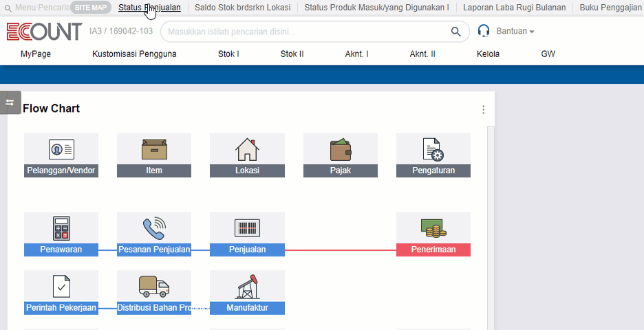Open the Penerimaan money icon
The height and width of the screenshot is (330, 644).
pyautogui.click(x=433, y=228)
